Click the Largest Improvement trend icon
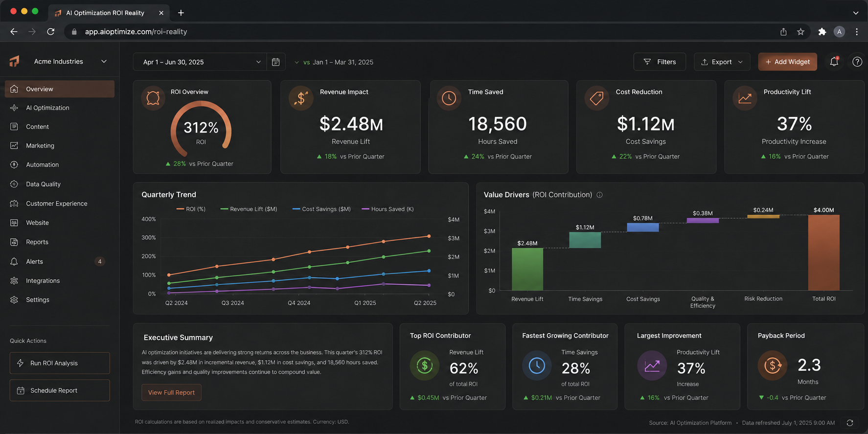 coord(652,365)
